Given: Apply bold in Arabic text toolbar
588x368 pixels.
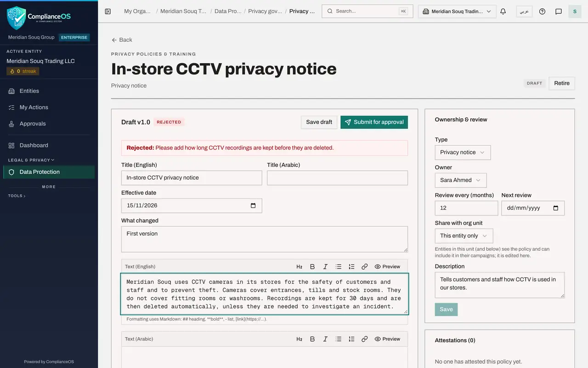Looking at the screenshot, I should 312,339.
